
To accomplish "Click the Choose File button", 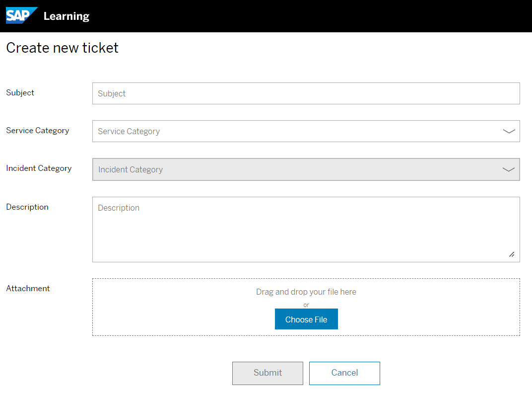I will click(306, 319).
